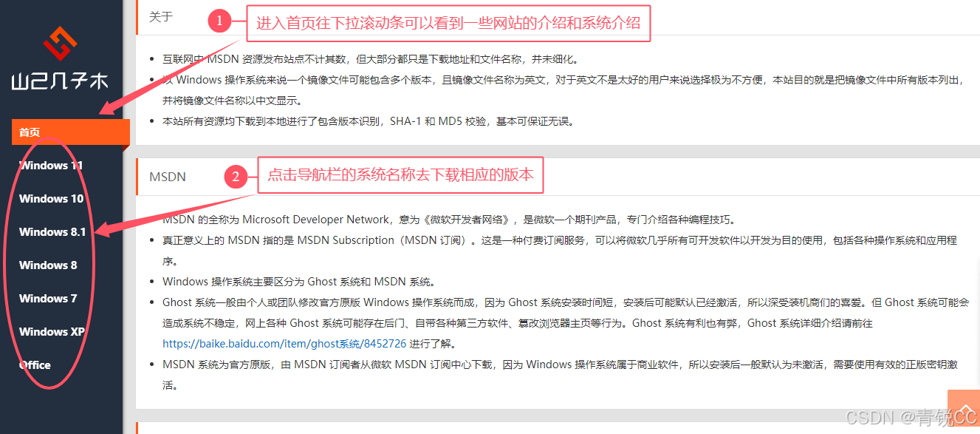Click the 山己几子木 site name text
This screenshot has height=434, width=980.
[x=60, y=81]
